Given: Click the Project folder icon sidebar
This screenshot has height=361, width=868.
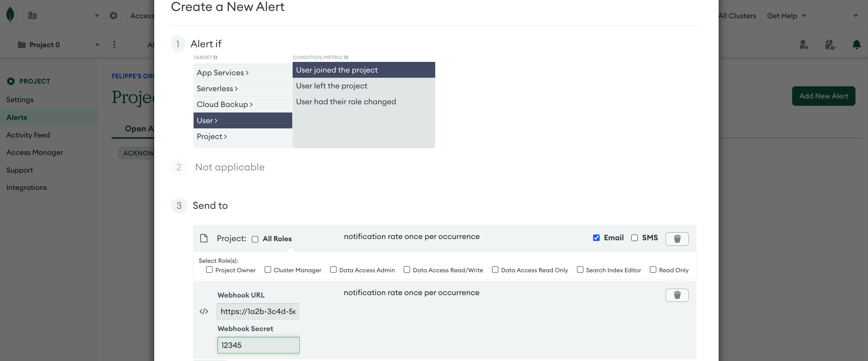Looking at the screenshot, I should (22, 44).
